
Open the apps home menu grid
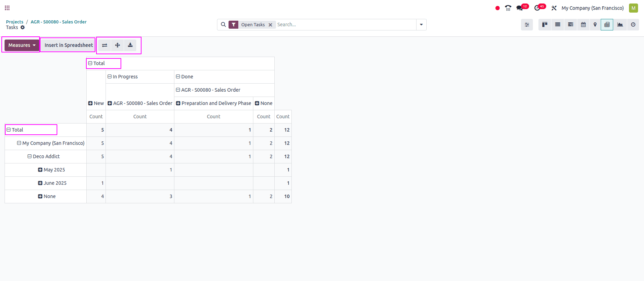7,8
